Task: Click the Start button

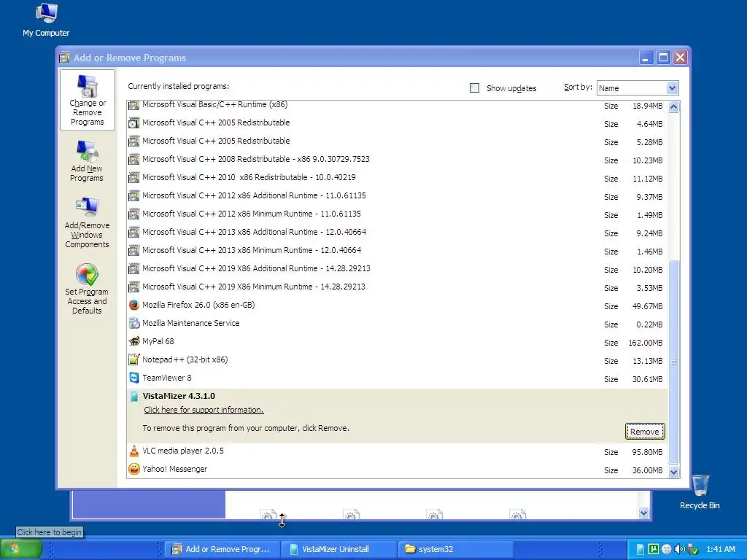Action: tap(21, 549)
